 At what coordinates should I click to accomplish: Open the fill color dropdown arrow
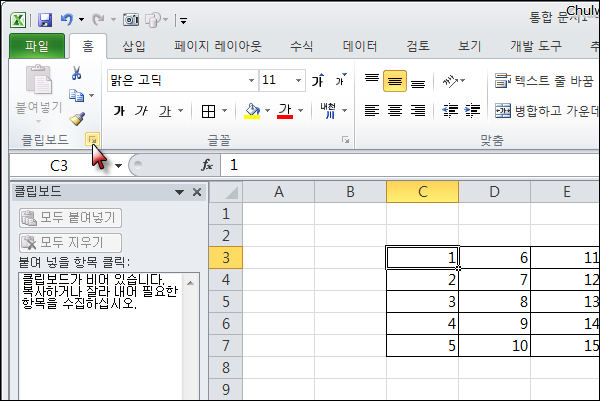click(x=267, y=111)
